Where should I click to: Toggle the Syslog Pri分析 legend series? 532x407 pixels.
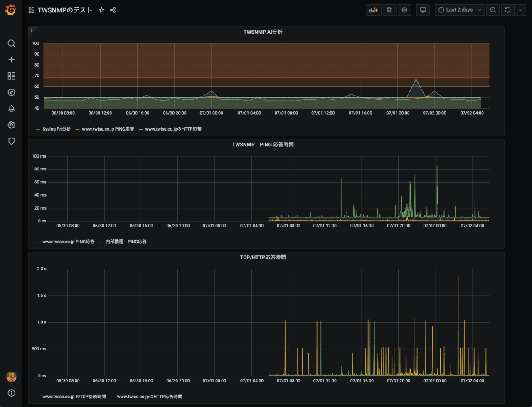point(57,129)
